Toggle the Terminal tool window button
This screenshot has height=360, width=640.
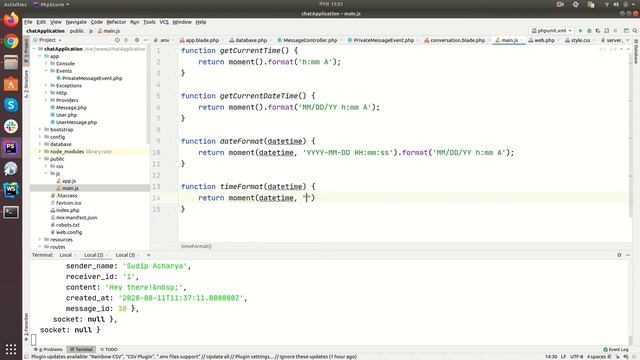click(81, 349)
